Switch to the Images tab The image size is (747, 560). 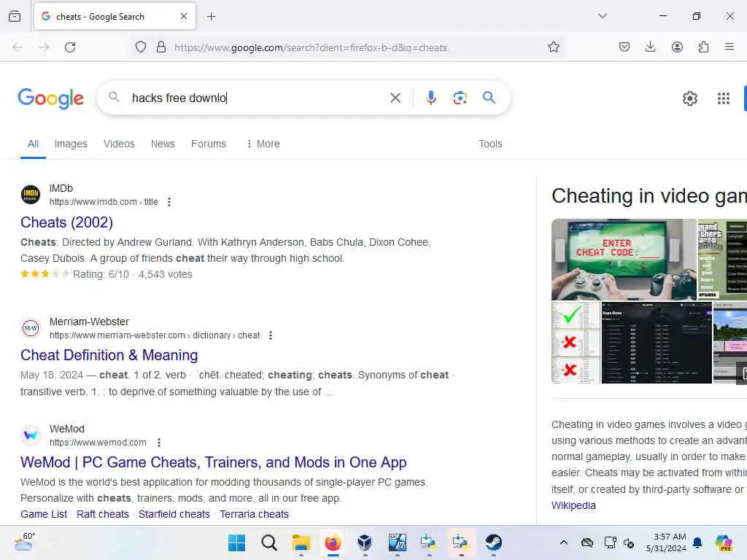coord(71,144)
